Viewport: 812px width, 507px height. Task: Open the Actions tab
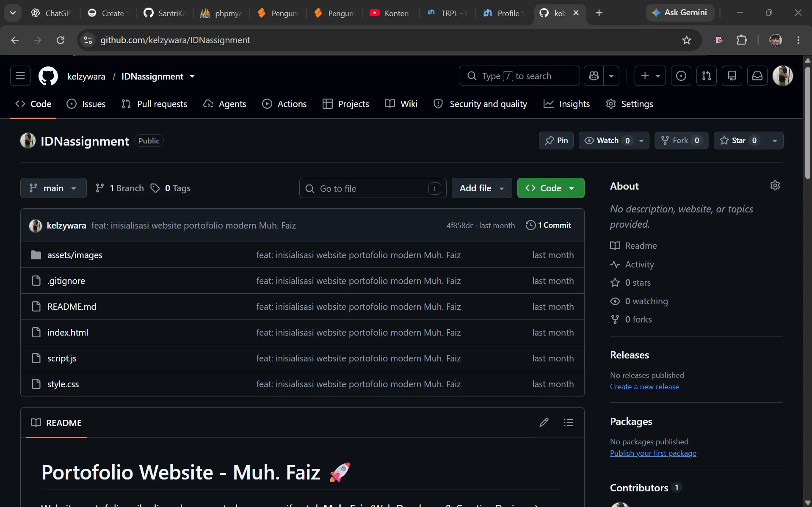(x=284, y=104)
